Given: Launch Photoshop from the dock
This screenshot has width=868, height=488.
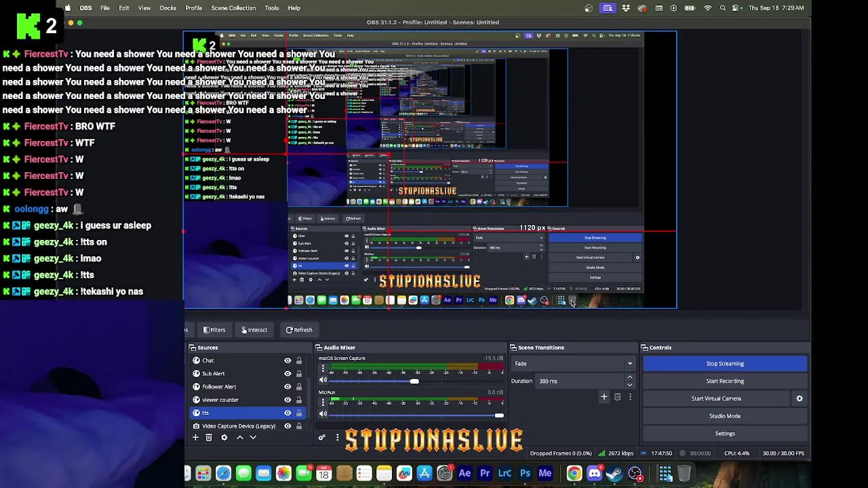Looking at the screenshot, I should click(x=525, y=473).
